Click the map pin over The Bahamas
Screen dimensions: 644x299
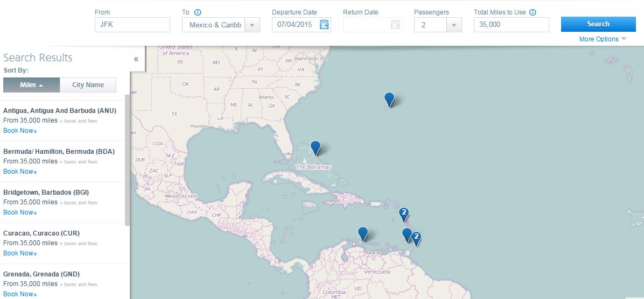point(316,147)
